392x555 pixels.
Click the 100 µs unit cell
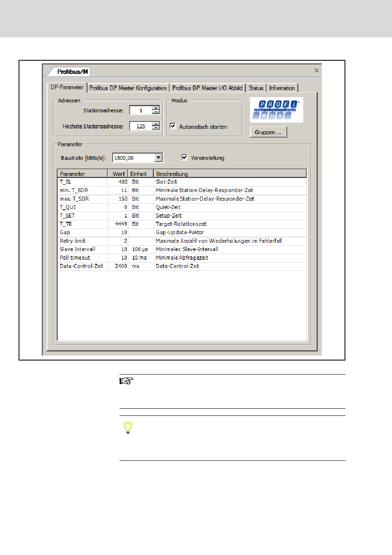[141, 249]
